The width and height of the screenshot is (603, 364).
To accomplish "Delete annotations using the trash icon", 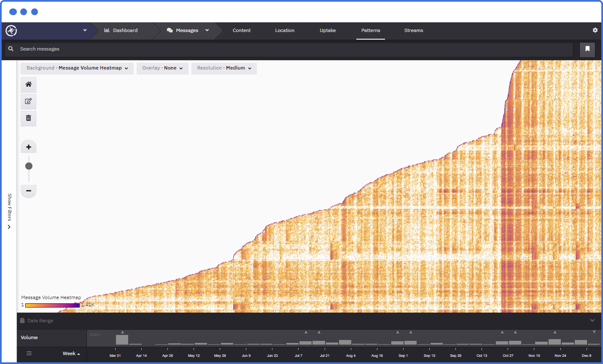I will pyautogui.click(x=28, y=118).
